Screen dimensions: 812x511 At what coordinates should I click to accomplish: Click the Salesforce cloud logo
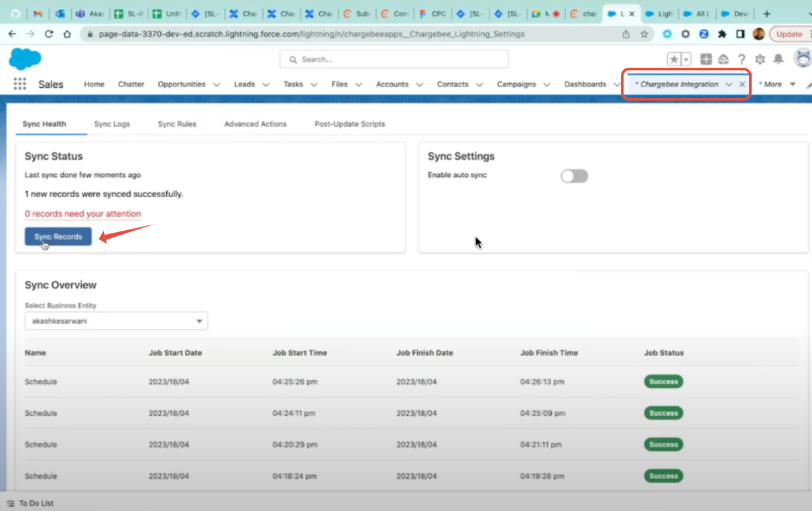(25, 60)
